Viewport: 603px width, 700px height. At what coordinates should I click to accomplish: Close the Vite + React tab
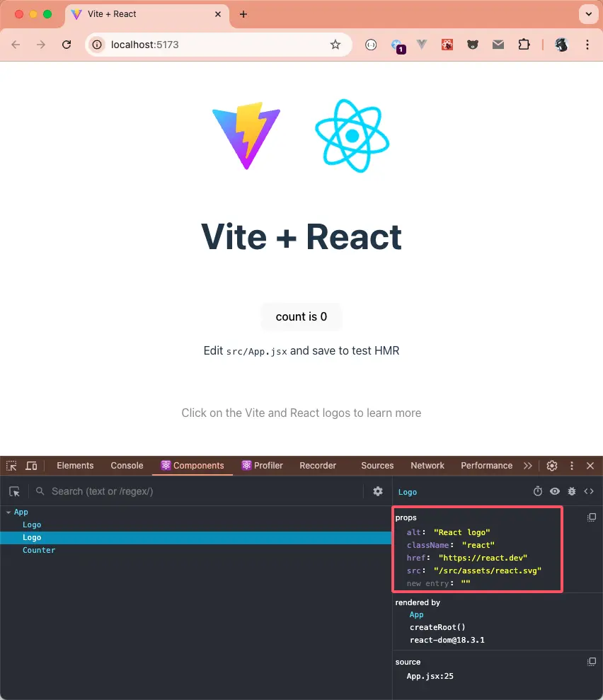218,14
